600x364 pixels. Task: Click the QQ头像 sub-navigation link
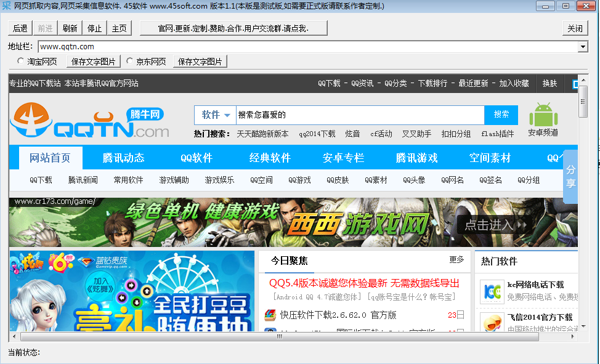click(x=414, y=180)
